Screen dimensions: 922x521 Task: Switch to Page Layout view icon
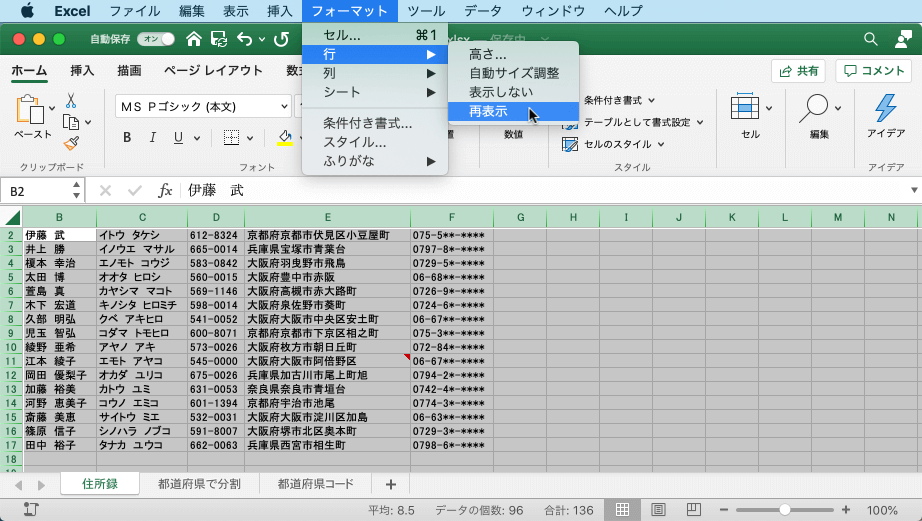click(658, 510)
